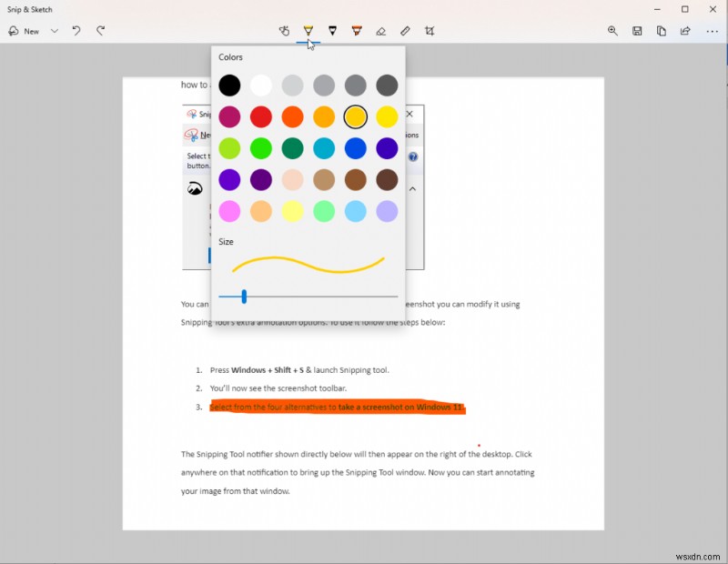Viewport: 728px width, 564px height.
Task: Redo the last annotation
Action: click(100, 31)
